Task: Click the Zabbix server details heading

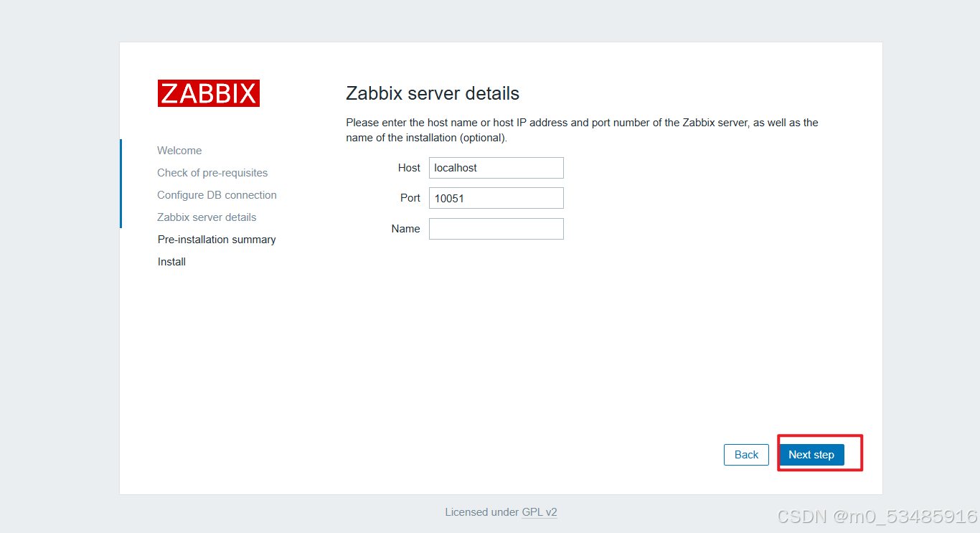Action: (432, 93)
